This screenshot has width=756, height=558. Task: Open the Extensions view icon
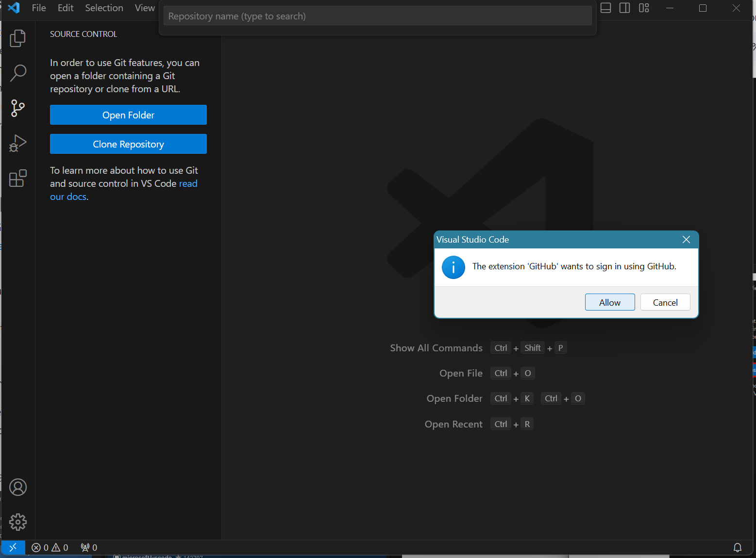[18, 178]
